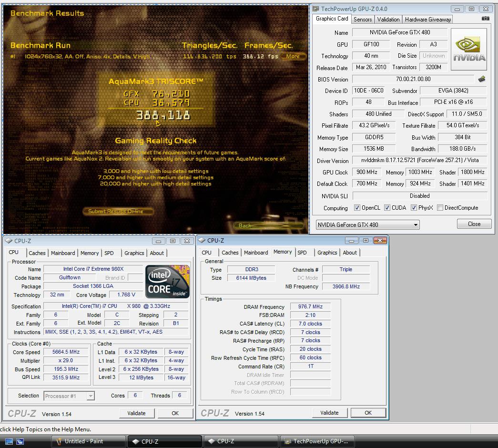Image resolution: width=498 pixels, height=448 pixels.
Task: Click the Memory Size value 1536 MB
Action: coord(374,149)
